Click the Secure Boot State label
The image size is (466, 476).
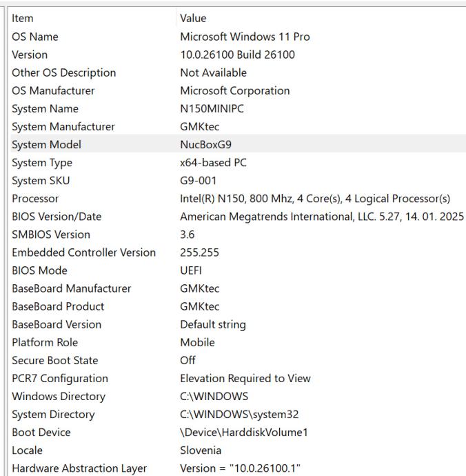click(55, 360)
